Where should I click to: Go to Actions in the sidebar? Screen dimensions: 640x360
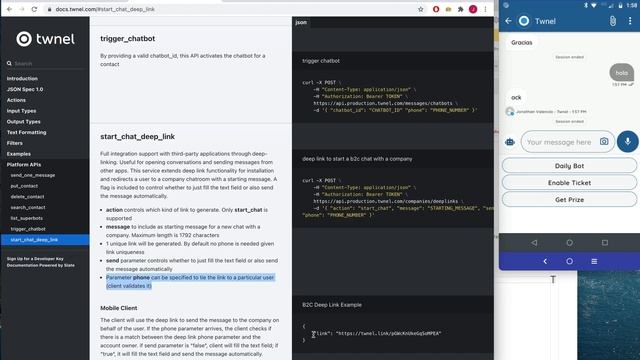(16, 100)
